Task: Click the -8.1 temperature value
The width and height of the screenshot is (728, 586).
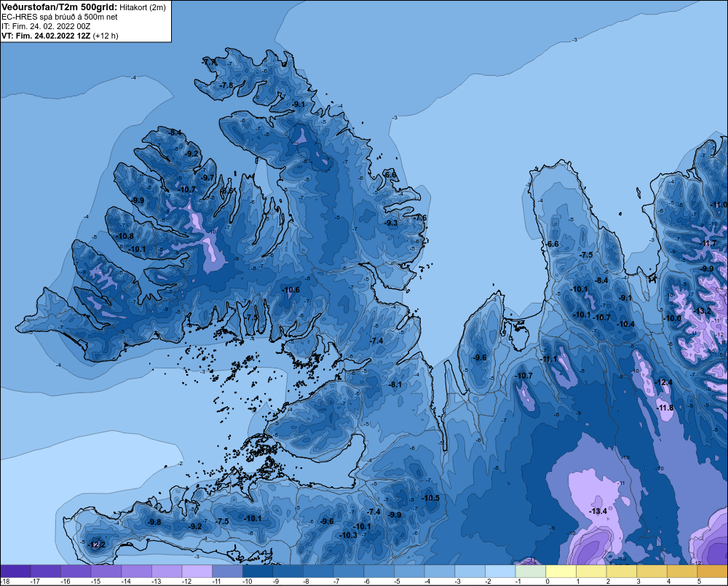Action: coord(395,384)
